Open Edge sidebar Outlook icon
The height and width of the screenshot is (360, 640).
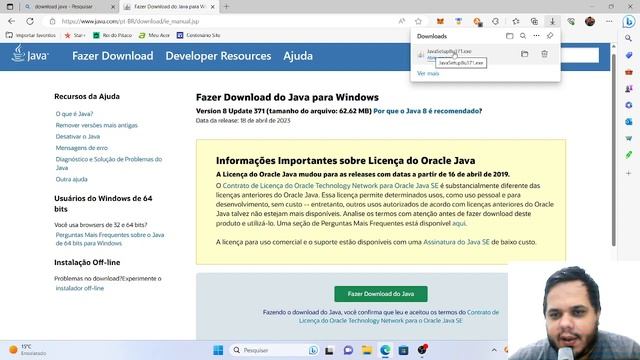(x=629, y=122)
